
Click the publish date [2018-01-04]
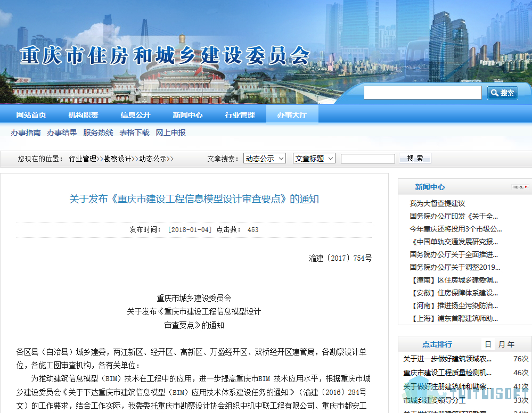tap(190, 230)
